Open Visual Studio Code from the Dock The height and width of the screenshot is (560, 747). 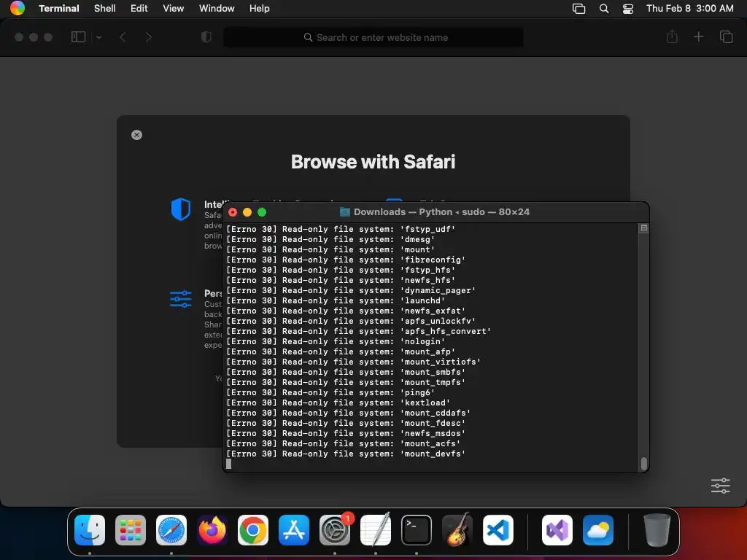click(498, 530)
